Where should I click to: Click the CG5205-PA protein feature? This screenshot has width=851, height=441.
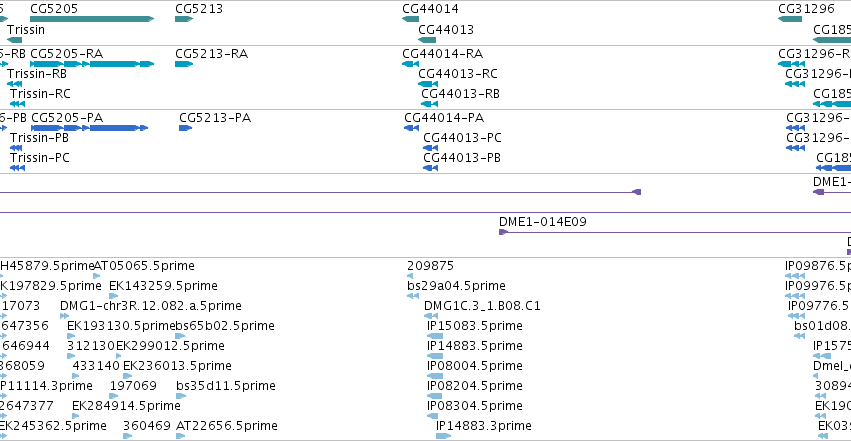pos(90,128)
